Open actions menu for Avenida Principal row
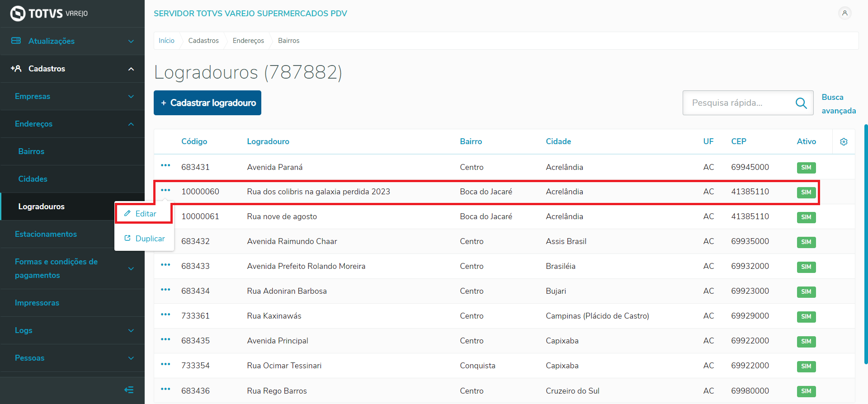This screenshot has width=868, height=404. pyautogui.click(x=165, y=339)
